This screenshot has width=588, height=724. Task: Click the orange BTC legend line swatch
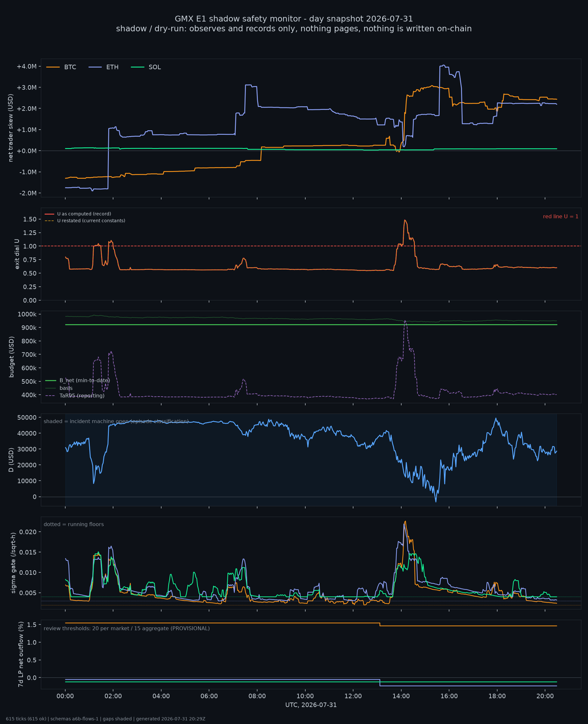tap(53, 67)
